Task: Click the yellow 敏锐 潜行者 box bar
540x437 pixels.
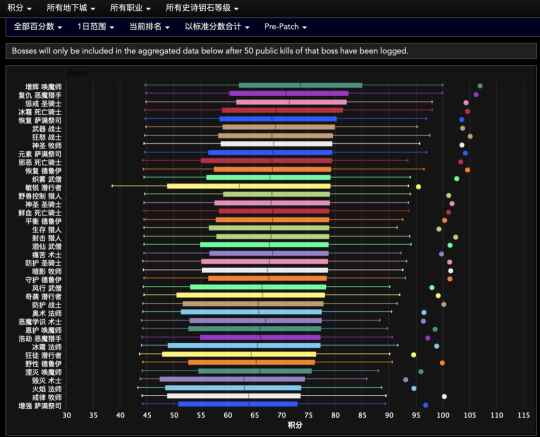Action: (249, 186)
